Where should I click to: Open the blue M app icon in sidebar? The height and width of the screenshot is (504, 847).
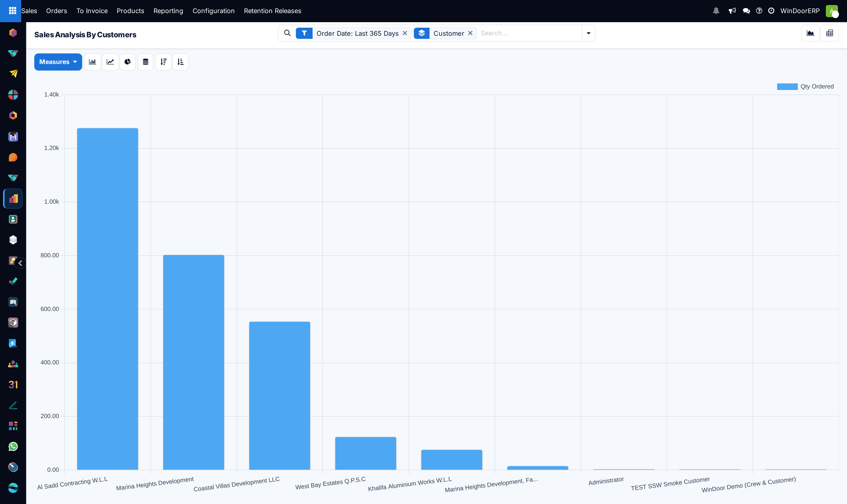(x=13, y=137)
